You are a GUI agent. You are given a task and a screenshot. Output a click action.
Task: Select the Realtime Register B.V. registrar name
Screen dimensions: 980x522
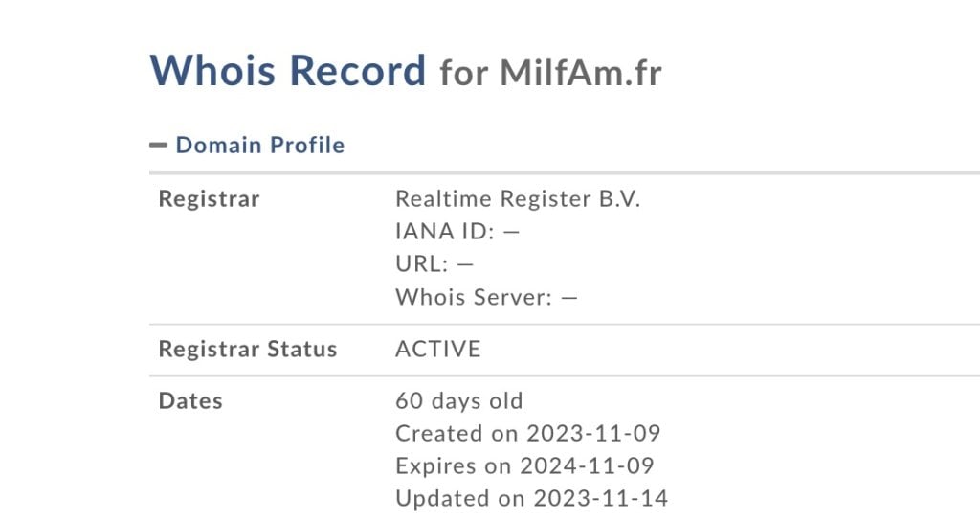click(518, 199)
